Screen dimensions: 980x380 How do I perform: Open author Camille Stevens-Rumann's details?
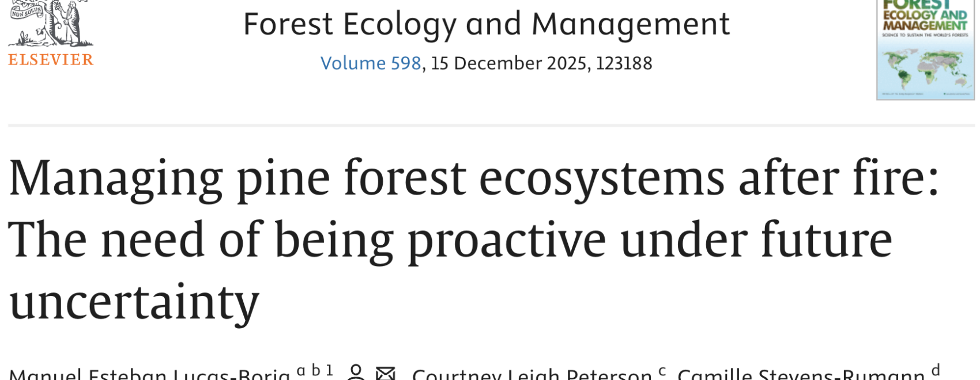(x=800, y=374)
